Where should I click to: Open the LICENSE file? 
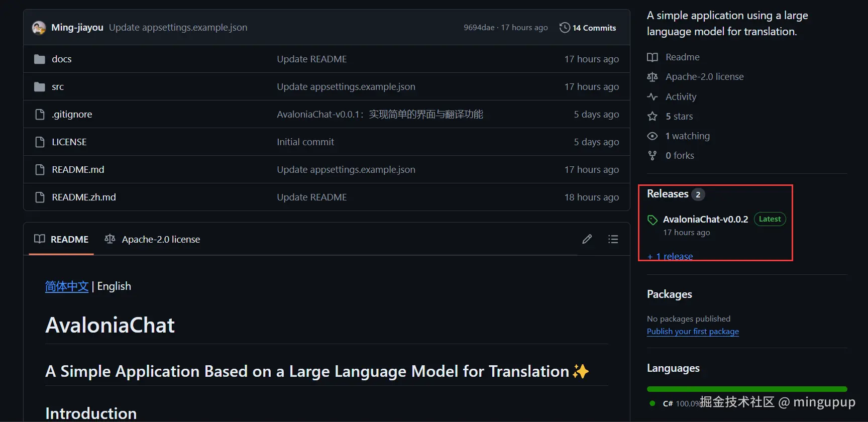coord(69,142)
